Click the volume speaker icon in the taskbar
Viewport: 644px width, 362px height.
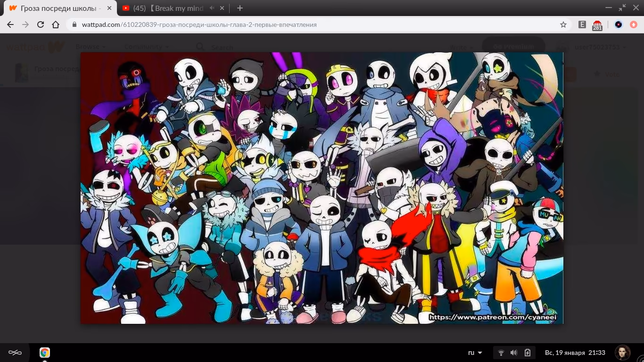514,353
